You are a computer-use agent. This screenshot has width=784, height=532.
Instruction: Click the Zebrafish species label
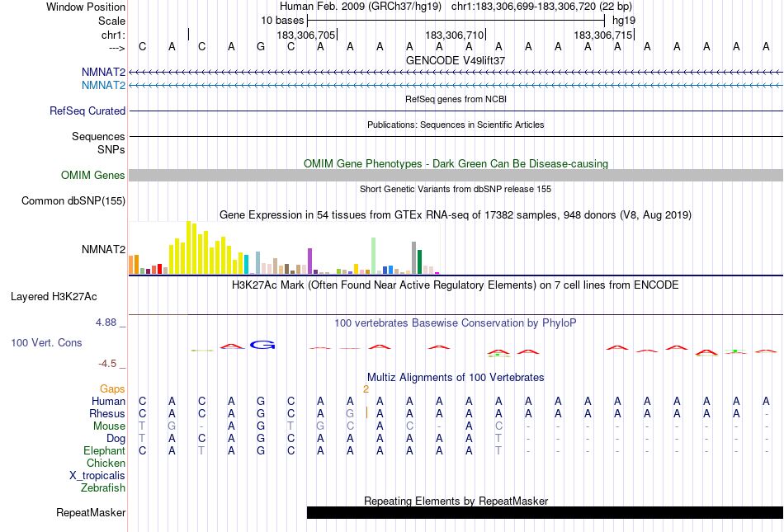103,487
